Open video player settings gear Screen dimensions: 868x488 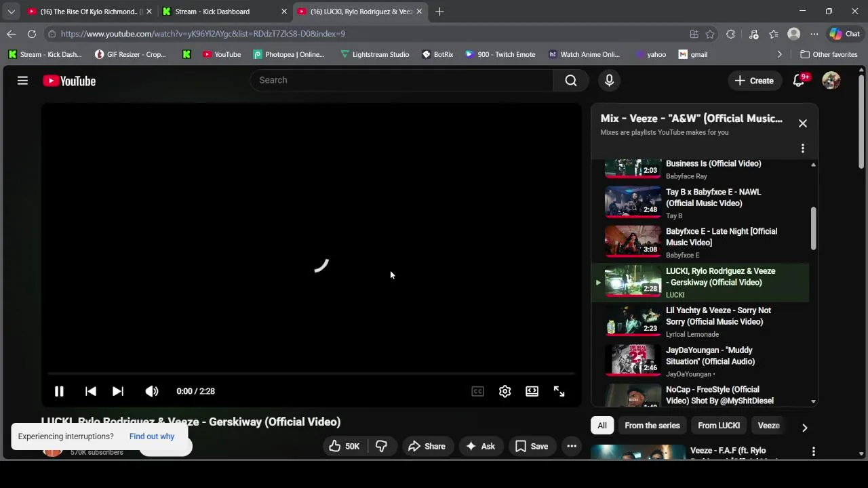click(505, 391)
